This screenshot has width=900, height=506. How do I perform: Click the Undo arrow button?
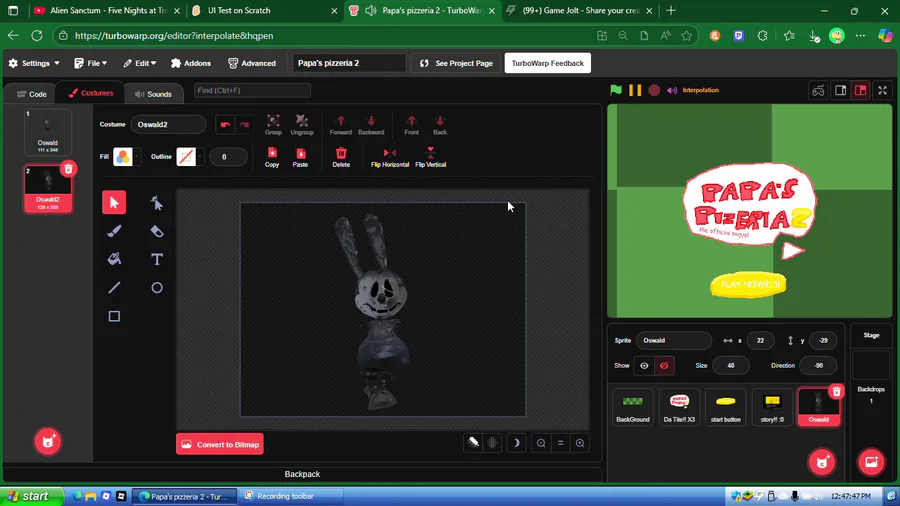tap(225, 124)
